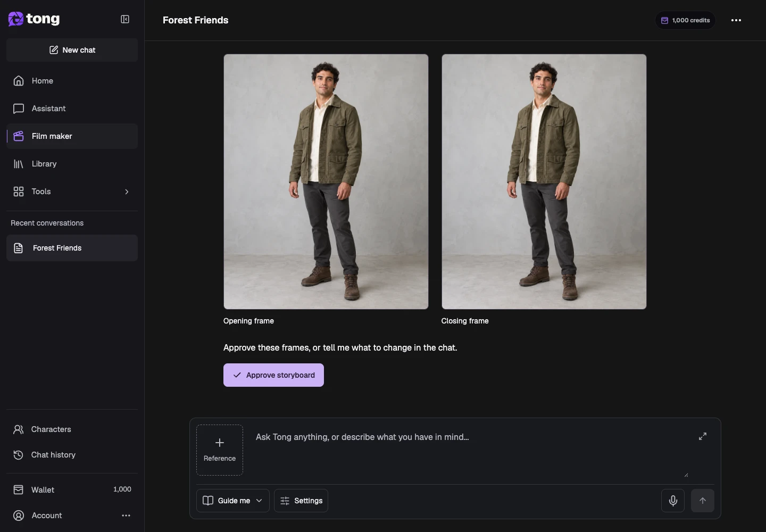766x532 pixels.
Task: Open Account options three-dot icon
Action: pos(126,516)
